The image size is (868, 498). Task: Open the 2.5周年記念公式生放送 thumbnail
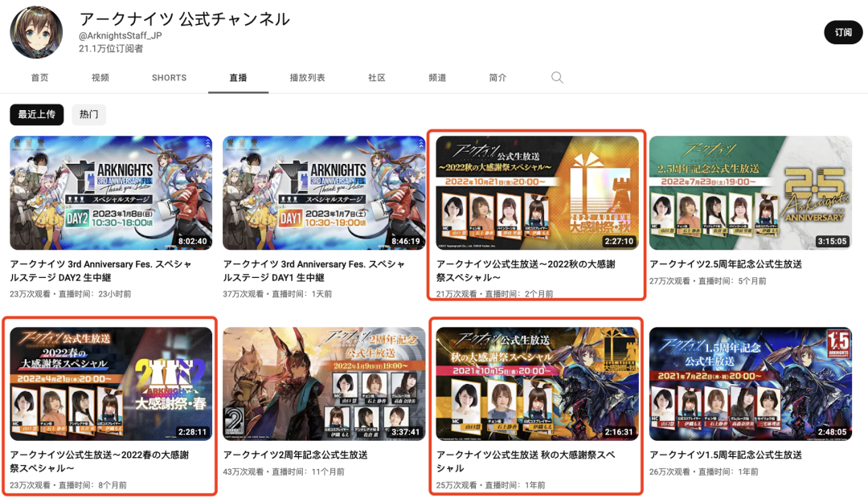(x=750, y=193)
